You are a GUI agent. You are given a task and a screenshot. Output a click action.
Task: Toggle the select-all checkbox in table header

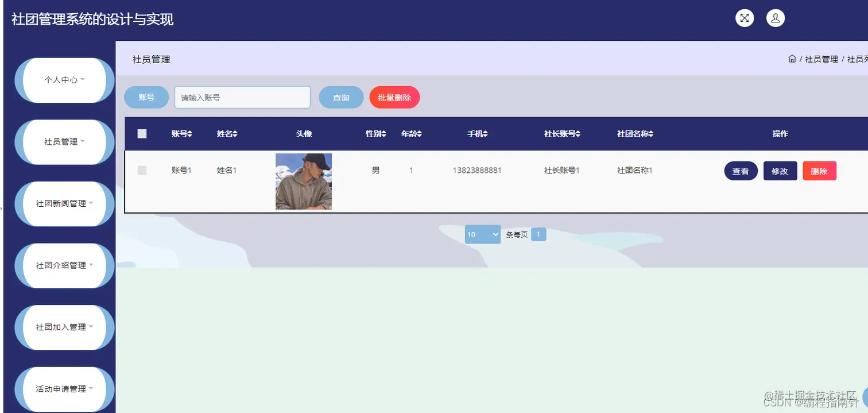(142, 134)
